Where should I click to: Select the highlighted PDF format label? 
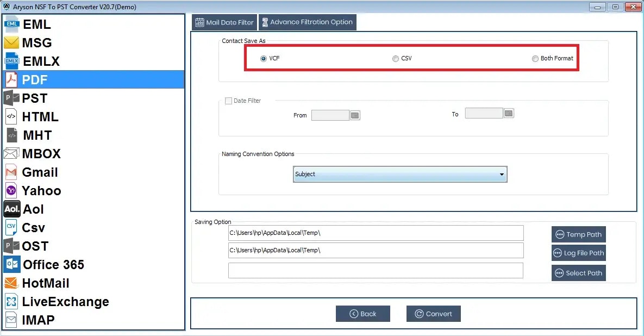tap(34, 80)
